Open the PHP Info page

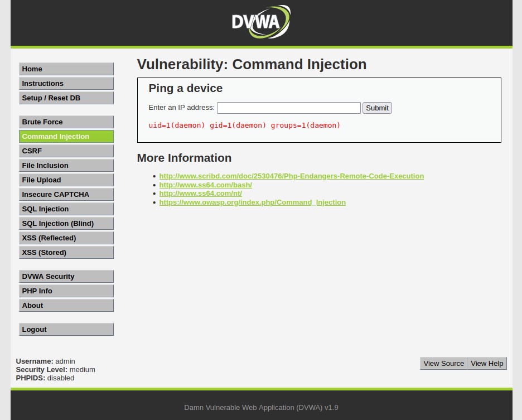point(66,291)
